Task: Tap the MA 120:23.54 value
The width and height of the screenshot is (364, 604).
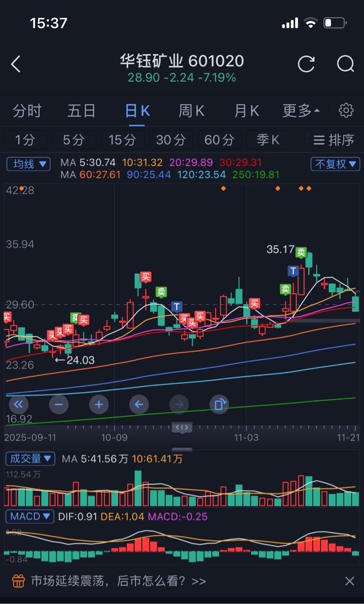Action: point(202,174)
